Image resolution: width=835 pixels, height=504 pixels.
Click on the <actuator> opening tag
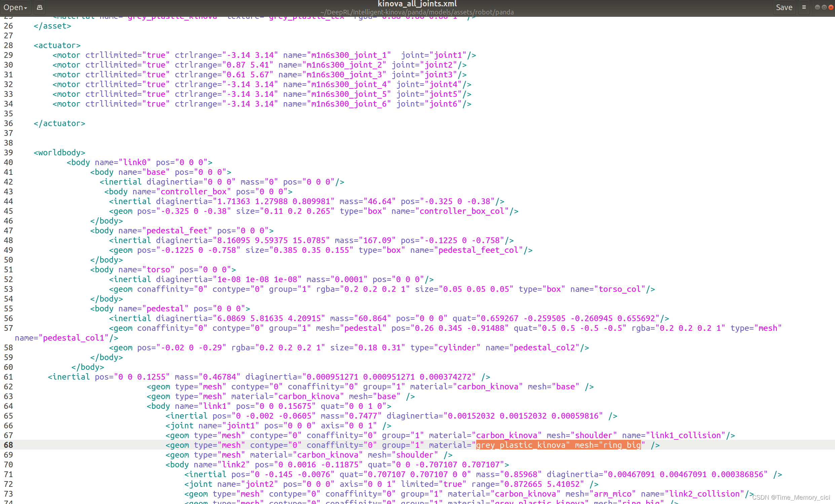(57, 45)
